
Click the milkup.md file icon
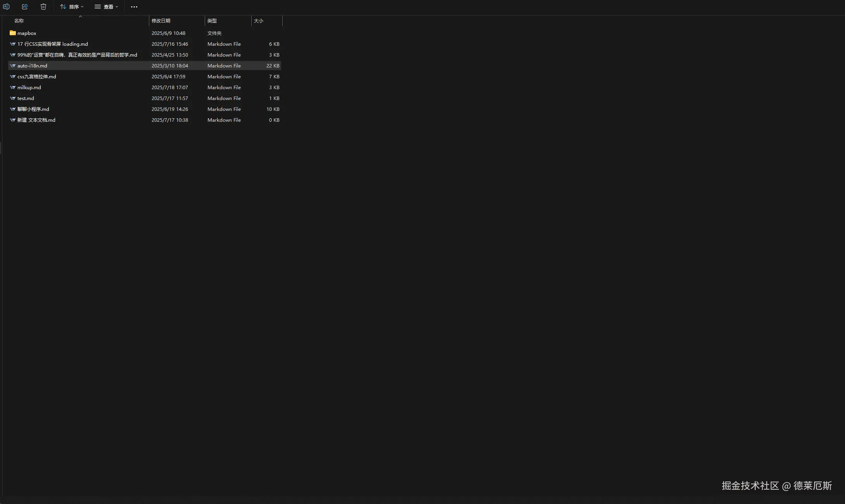13,87
